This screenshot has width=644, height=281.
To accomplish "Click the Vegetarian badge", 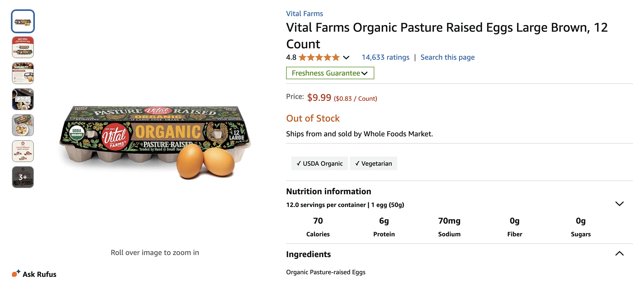I will [373, 163].
